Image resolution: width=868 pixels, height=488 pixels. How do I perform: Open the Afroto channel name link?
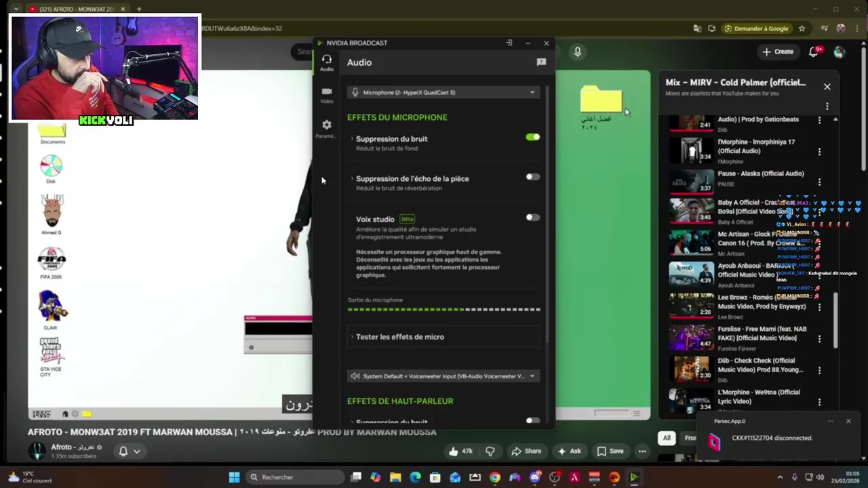pyautogui.click(x=73, y=447)
